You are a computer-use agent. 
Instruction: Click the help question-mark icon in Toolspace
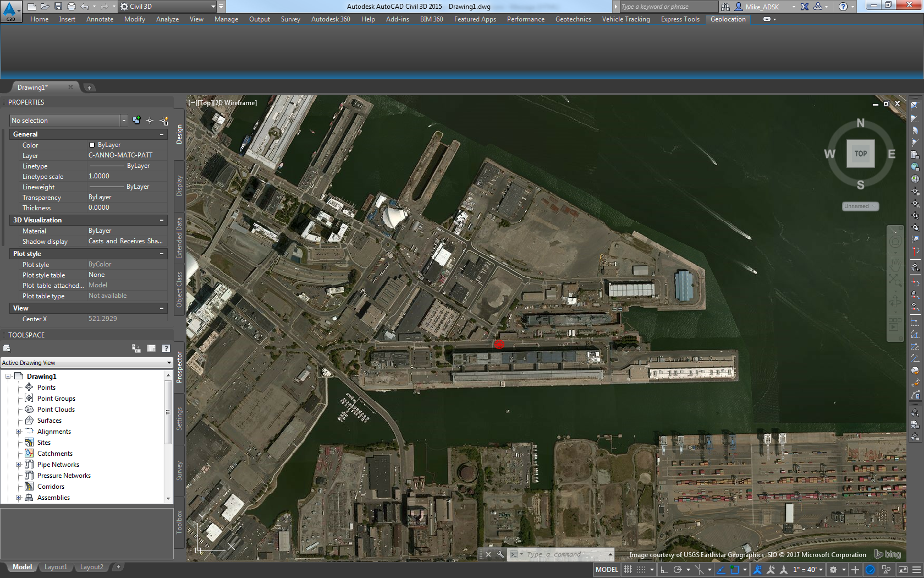point(166,348)
